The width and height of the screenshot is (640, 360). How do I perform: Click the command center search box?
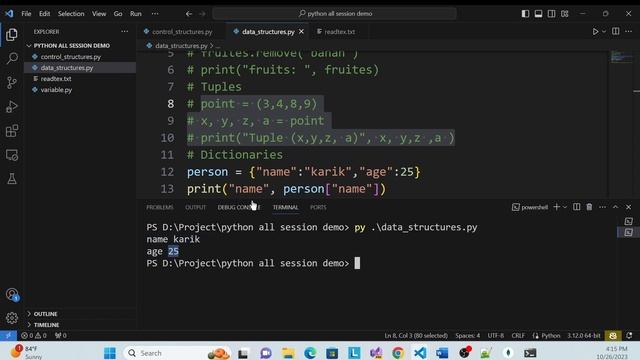coord(334,13)
